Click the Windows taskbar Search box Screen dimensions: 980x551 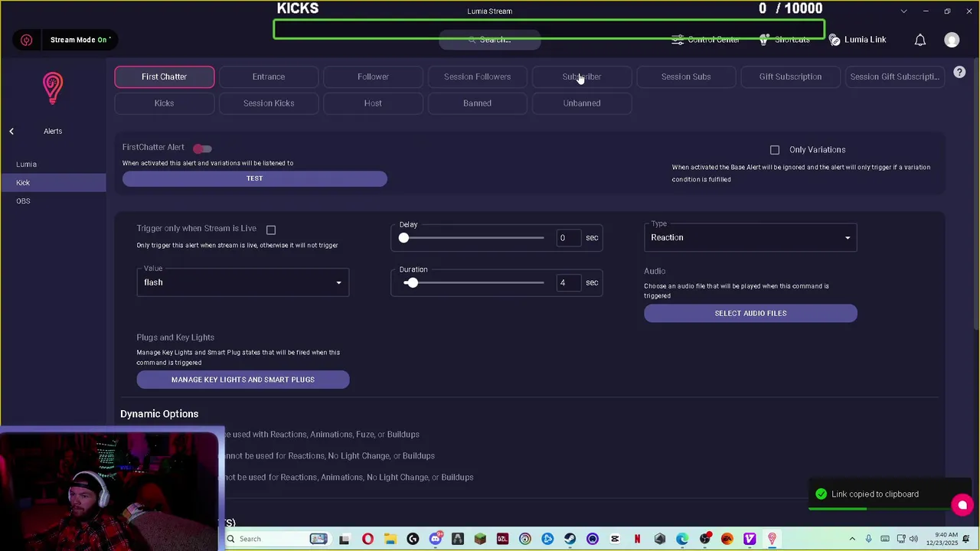276,539
